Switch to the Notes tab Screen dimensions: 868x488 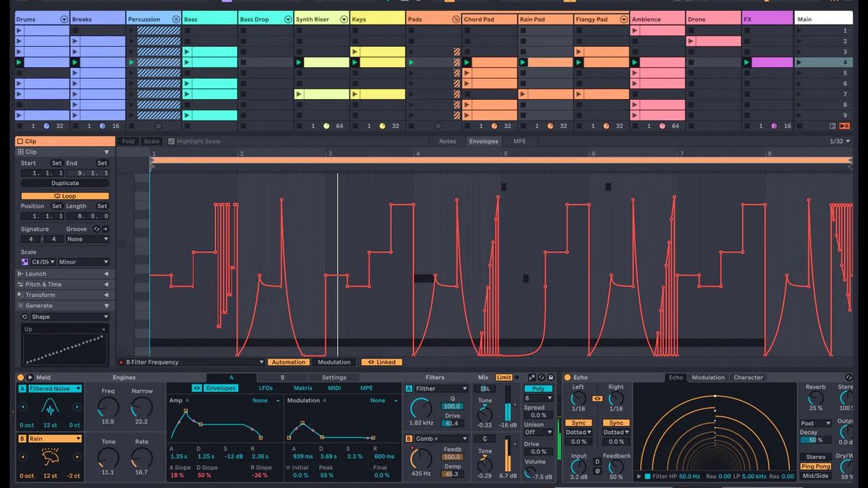(x=447, y=141)
